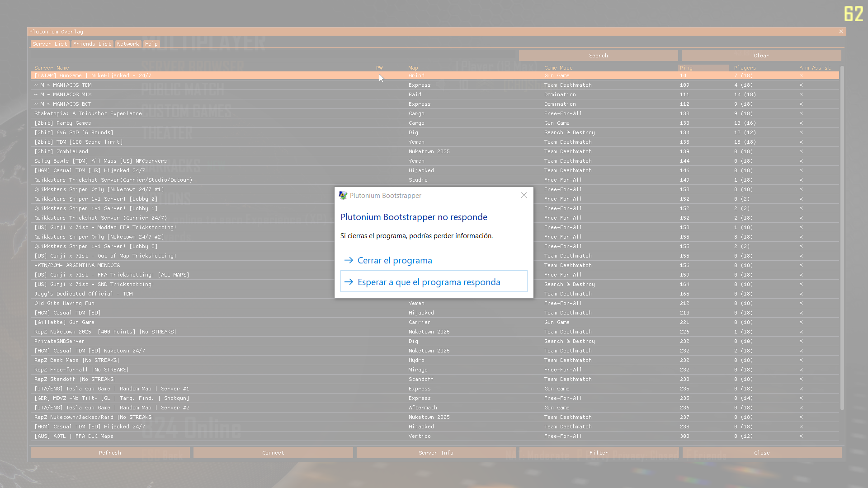The image size is (868, 488).
Task: Select [HGM] Casual TDM [US] Hijacked 24/7
Action: [434, 170]
